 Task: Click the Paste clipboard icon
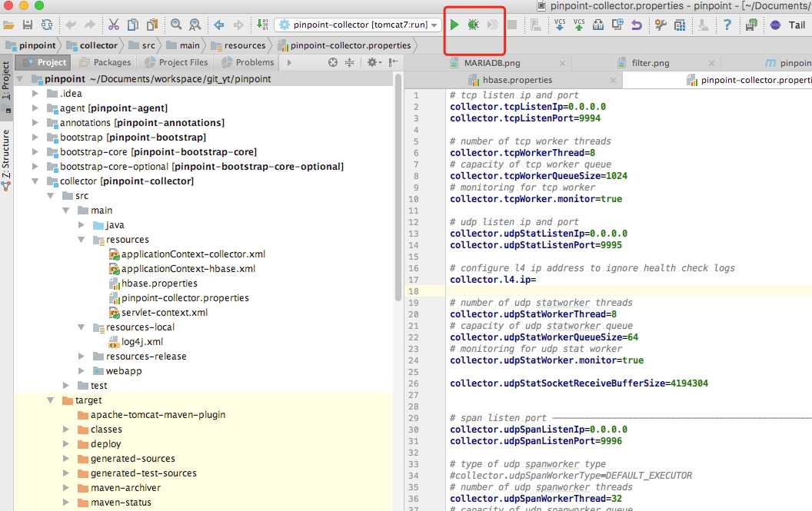[x=151, y=25]
